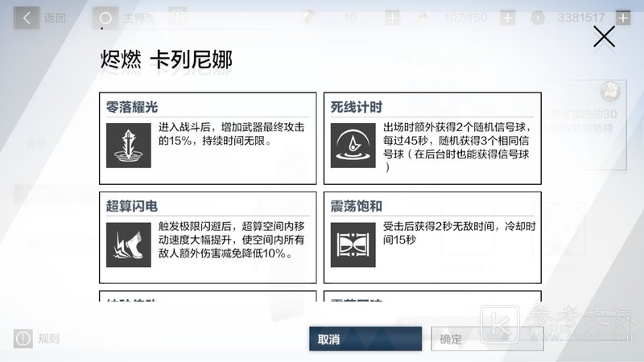Click the 规则 rules info icon
Image resolution: width=644 pixels, height=362 pixels.
tap(23, 338)
